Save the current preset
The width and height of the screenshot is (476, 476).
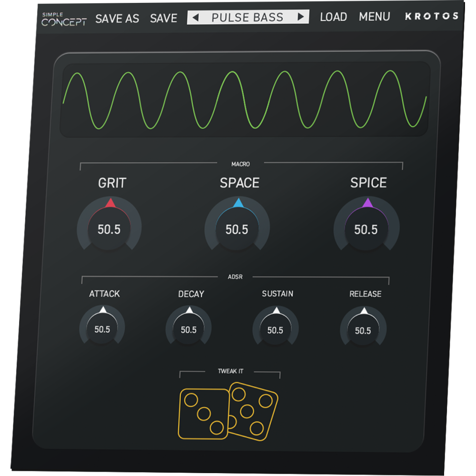pyautogui.click(x=163, y=18)
